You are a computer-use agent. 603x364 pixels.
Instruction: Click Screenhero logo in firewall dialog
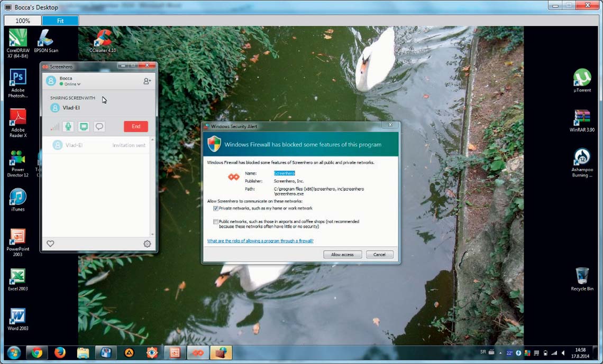pyautogui.click(x=234, y=177)
